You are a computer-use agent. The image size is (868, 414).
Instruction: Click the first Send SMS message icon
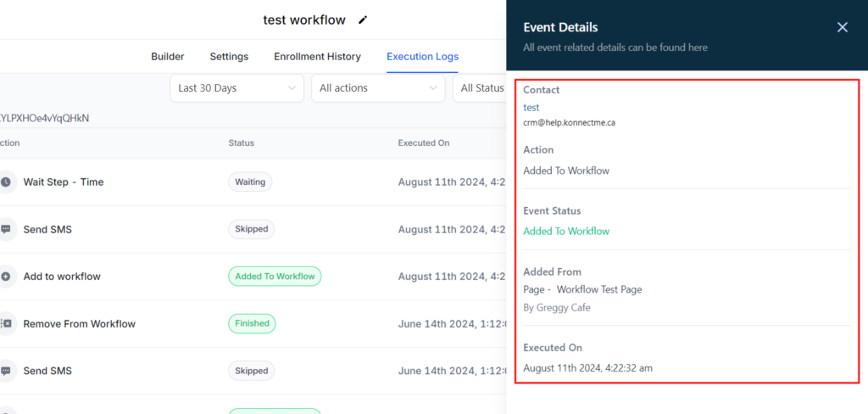[7, 229]
